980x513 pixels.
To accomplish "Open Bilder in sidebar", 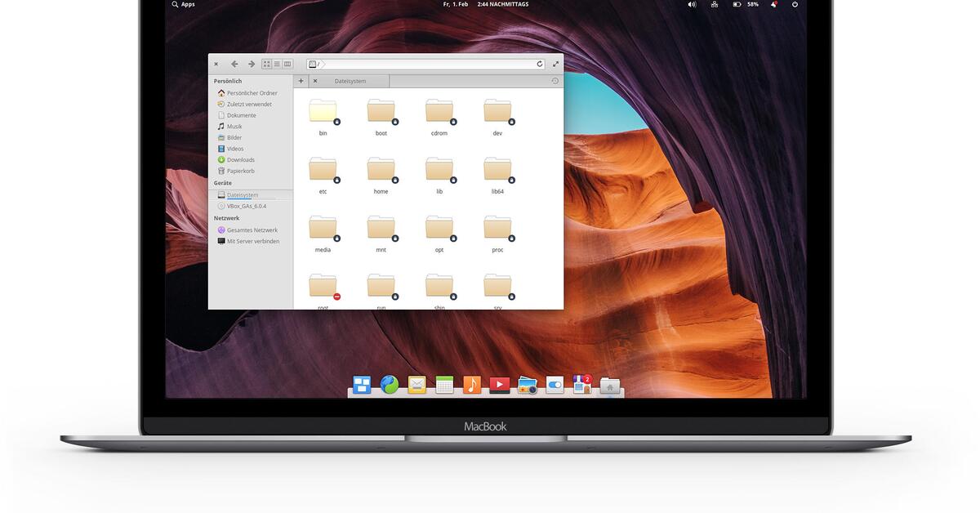I will (x=229, y=137).
